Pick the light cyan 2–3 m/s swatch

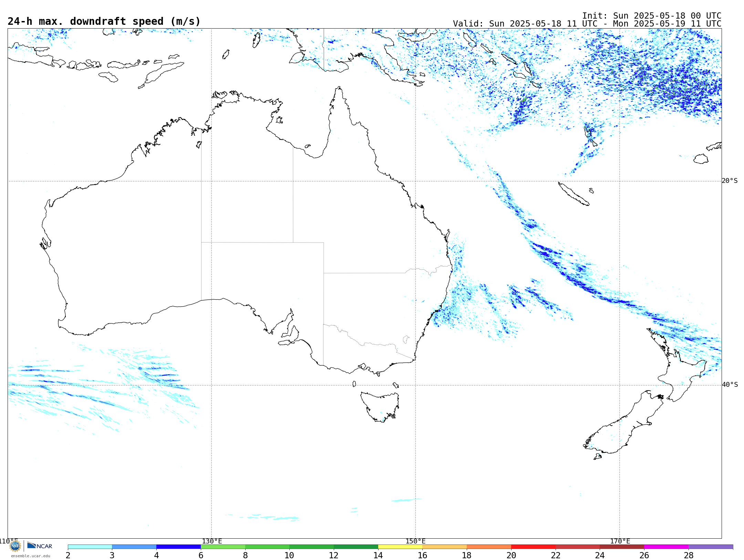[x=90, y=547]
